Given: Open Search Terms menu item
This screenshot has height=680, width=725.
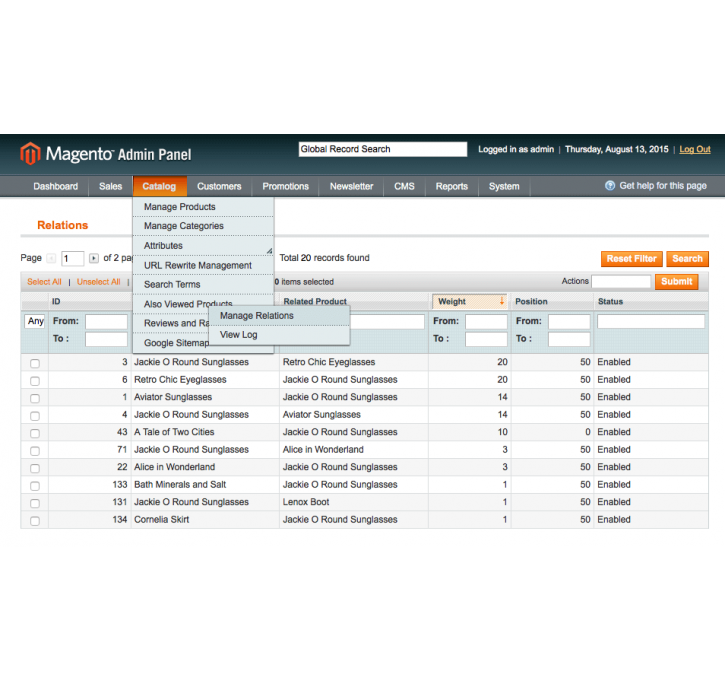Looking at the screenshot, I should coord(203,284).
